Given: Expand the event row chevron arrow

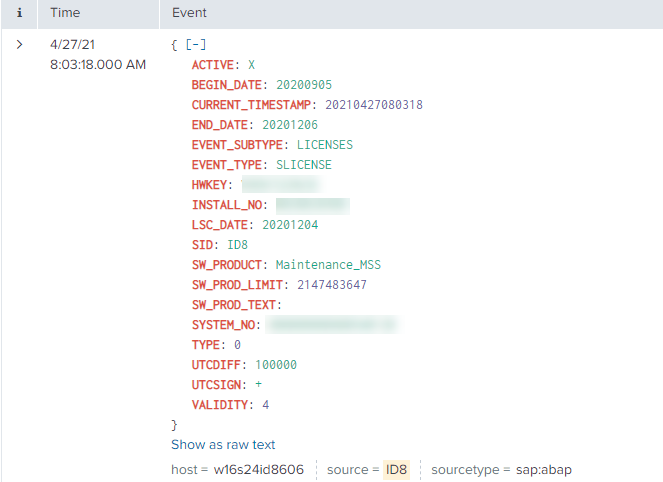Looking at the screenshot, I should pos(19,45).
